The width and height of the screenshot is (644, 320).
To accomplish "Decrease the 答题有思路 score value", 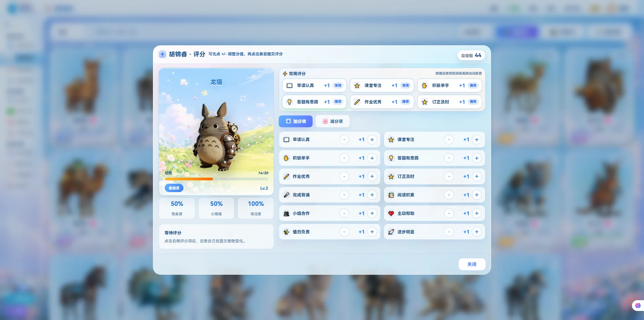I will [449, 158].
